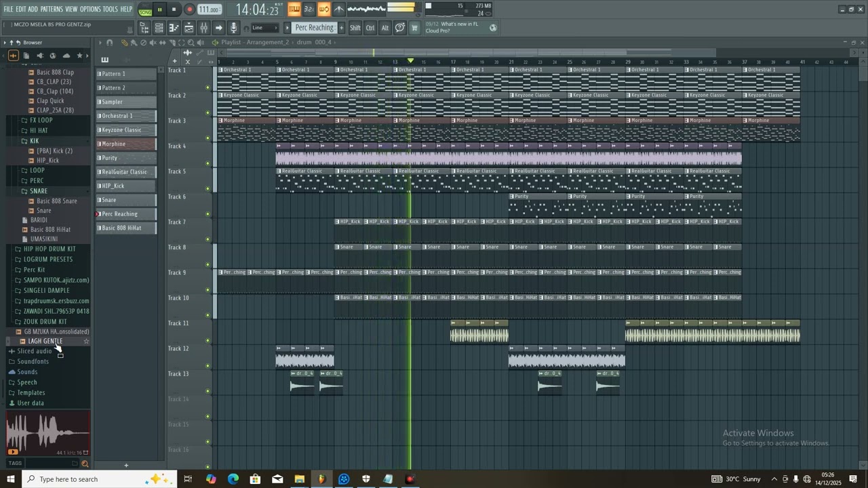Toggle Pat/Song mode switch
Image resolution: width=868 pixels, height=488 pixels.
click(x=145, y=9)
